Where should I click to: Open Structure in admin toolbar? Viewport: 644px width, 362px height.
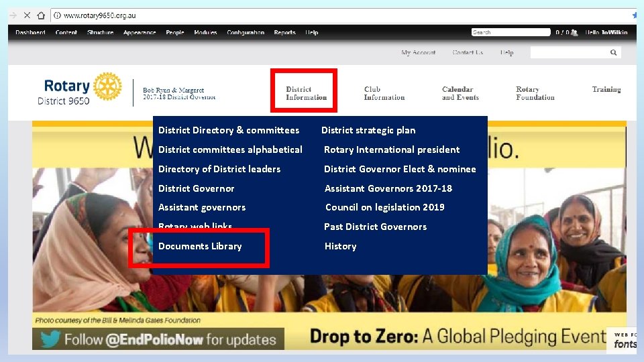(100, 32)
